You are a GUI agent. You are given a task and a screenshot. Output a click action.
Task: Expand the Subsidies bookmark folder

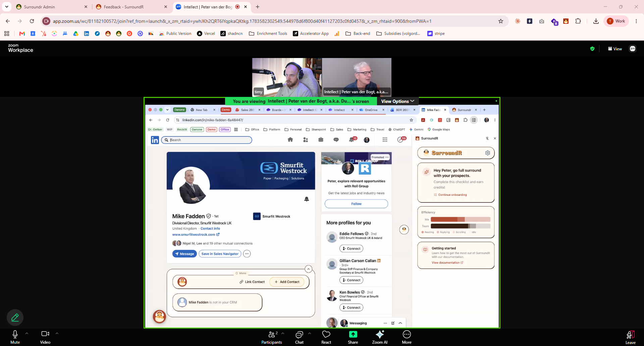pos(398,34)
